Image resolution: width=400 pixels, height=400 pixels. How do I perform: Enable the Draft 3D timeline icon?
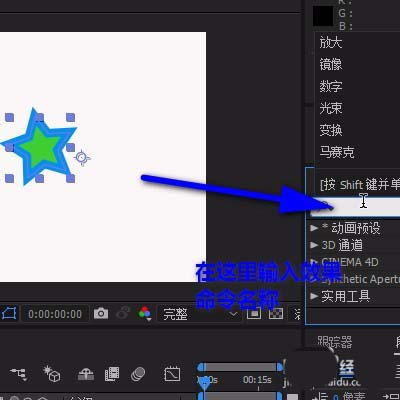point(51,373)
